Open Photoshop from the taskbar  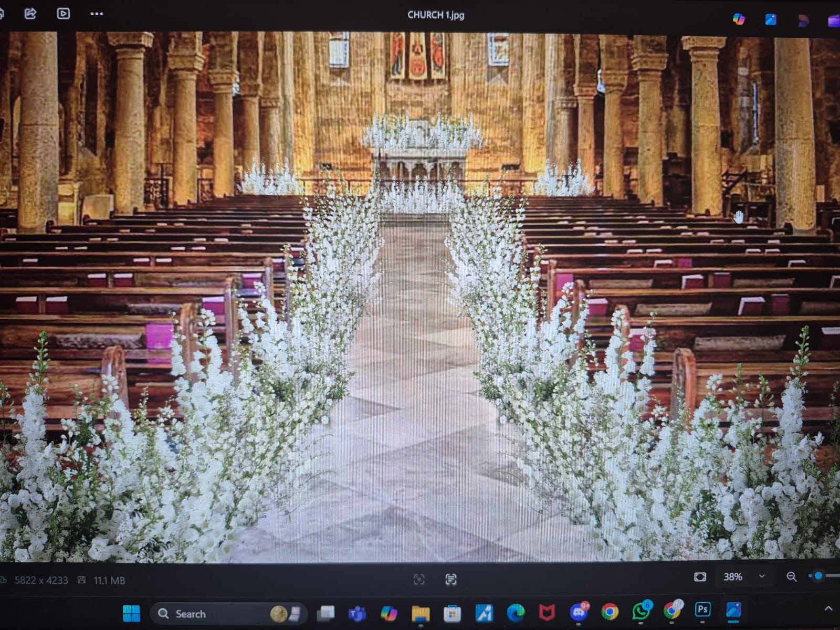(702, 610)
